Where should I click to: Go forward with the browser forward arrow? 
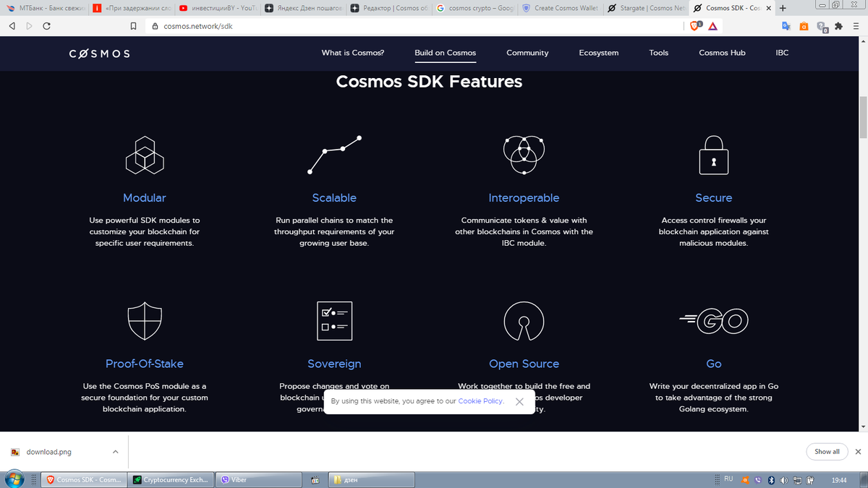30,26
